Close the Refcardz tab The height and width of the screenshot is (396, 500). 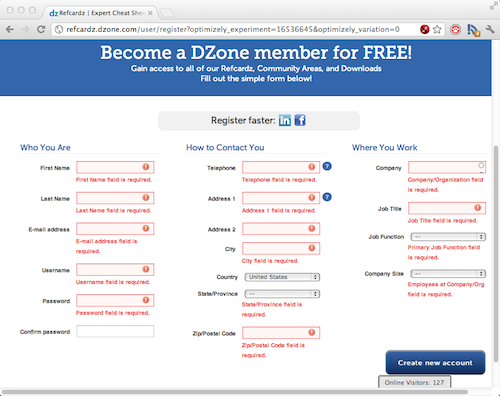pyautogui.click(x=150, y=13)
